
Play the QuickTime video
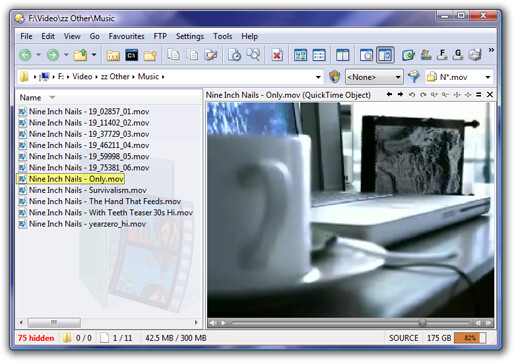click(223, 323)
